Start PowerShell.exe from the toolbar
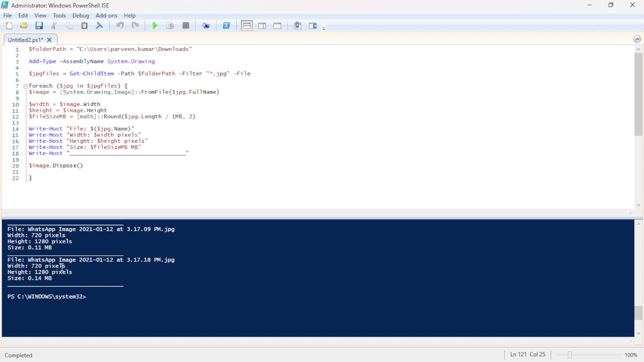This screenshot has width=644, height=362. click(227, 25)
